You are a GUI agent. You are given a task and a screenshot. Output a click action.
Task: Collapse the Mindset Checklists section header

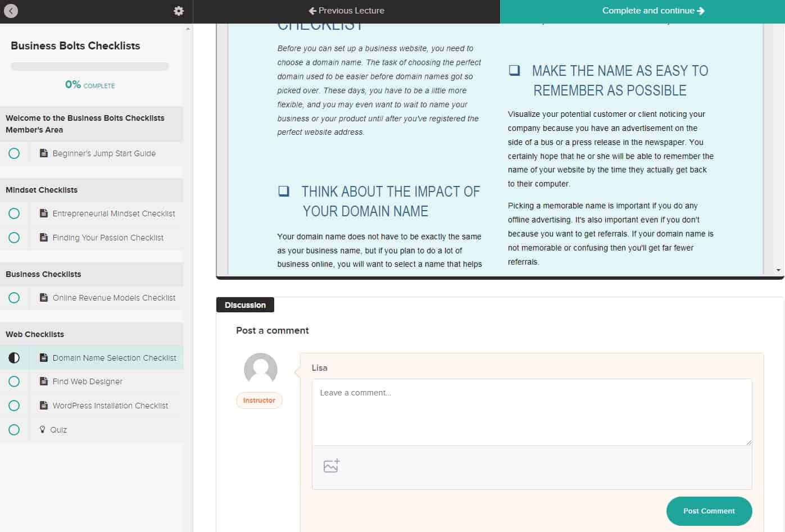92,190
